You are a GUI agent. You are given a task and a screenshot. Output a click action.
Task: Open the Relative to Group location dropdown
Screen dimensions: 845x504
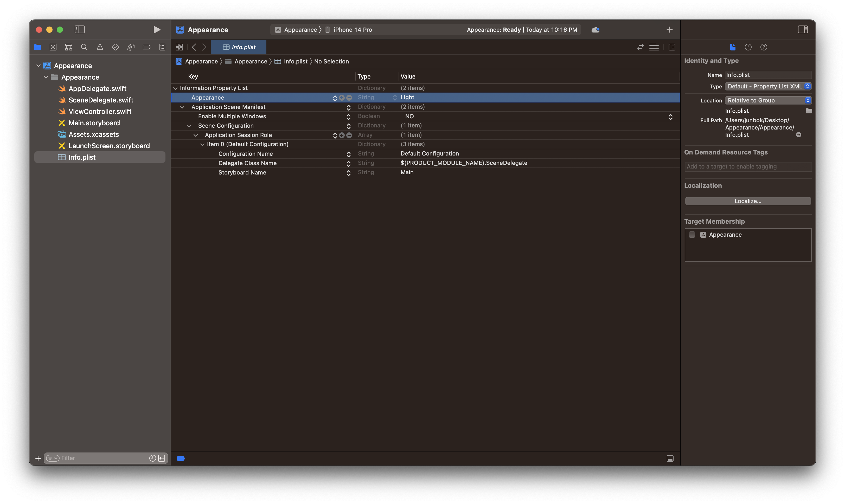[x=768, y=101]
